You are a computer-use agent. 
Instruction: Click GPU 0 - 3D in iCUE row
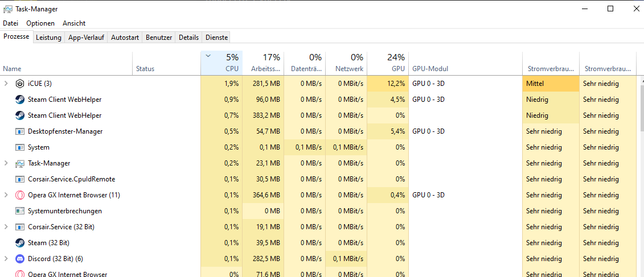[x=428, y=84]
